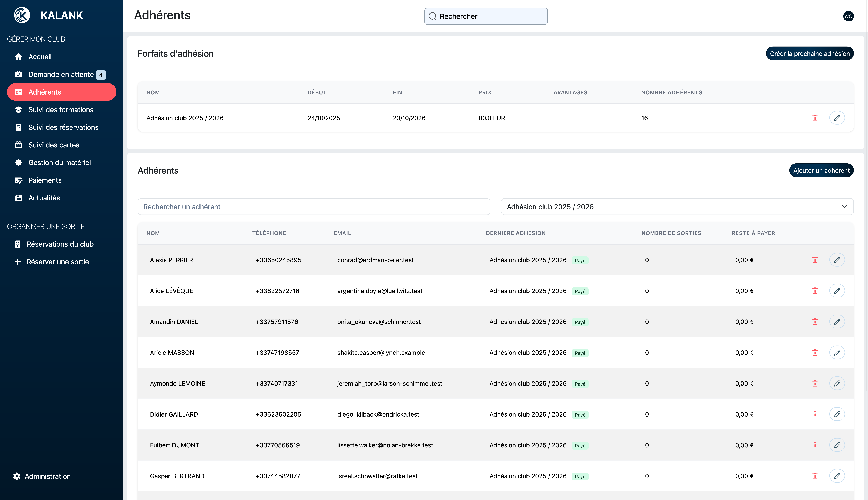The height and width of the screenshot is (500, 868).
Task: Focus the top Rechercher search field
Action: 486,16
